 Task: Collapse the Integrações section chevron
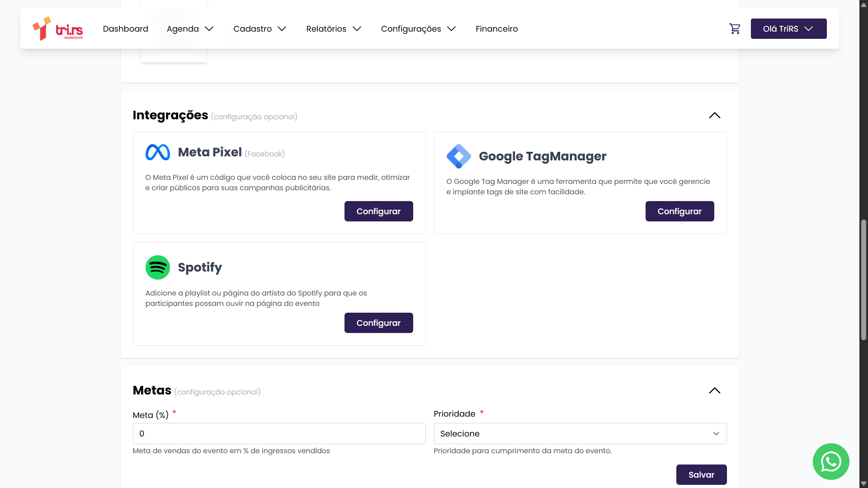pos(714,116)
